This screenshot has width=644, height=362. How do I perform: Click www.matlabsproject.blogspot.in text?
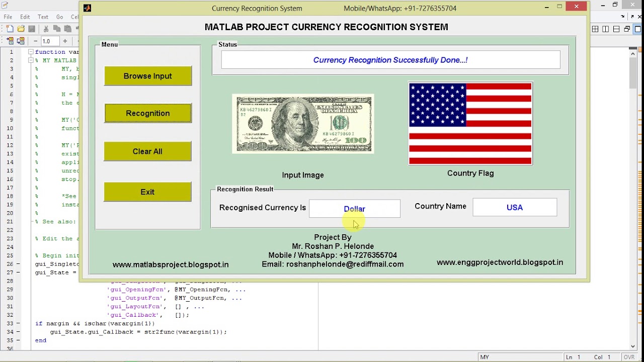[x=171, y=264]
